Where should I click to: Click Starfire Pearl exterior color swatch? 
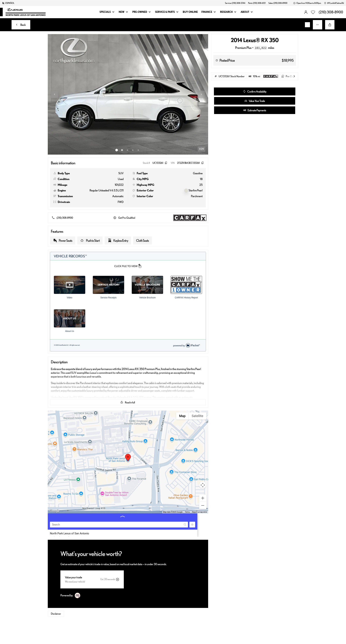click(186, 190)
